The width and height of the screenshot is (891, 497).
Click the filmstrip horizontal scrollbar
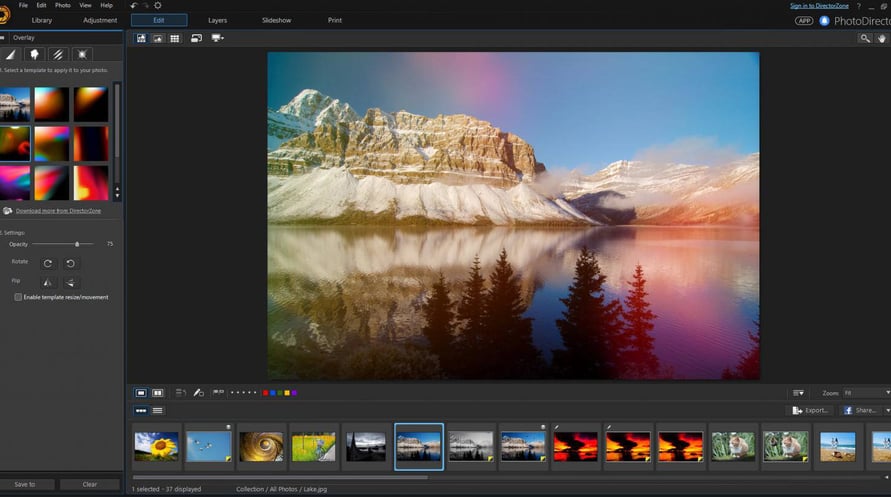(280, 477)
